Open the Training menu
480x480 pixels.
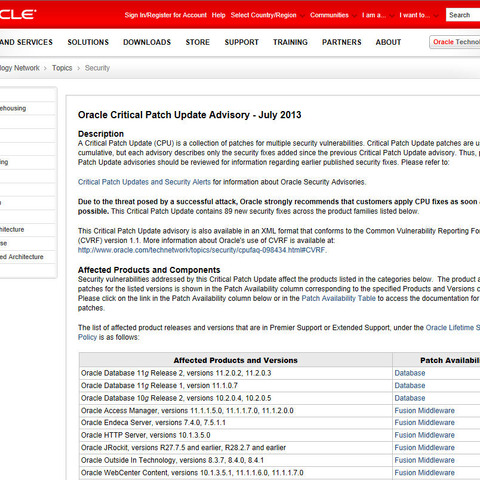290,42
